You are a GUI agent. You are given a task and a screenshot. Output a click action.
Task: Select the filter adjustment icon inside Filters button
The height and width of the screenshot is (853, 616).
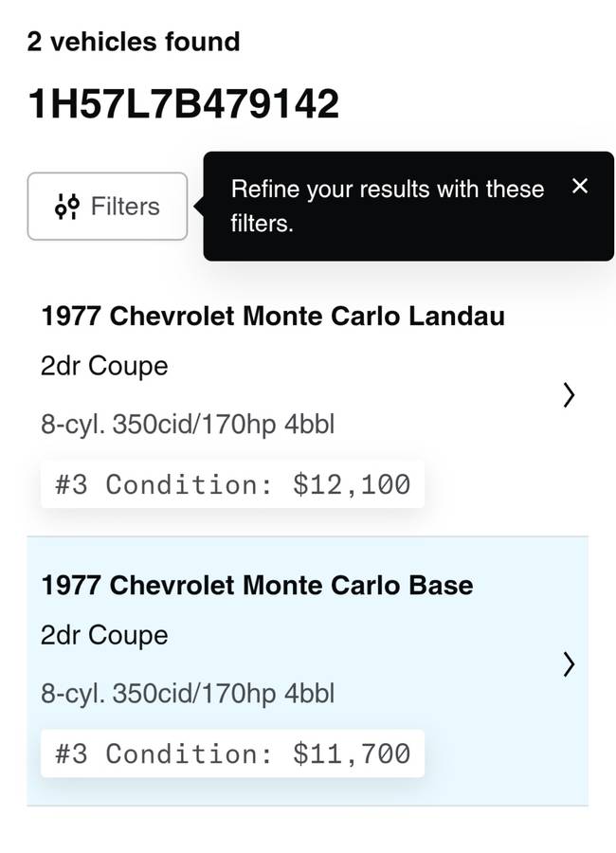point(65,206)
